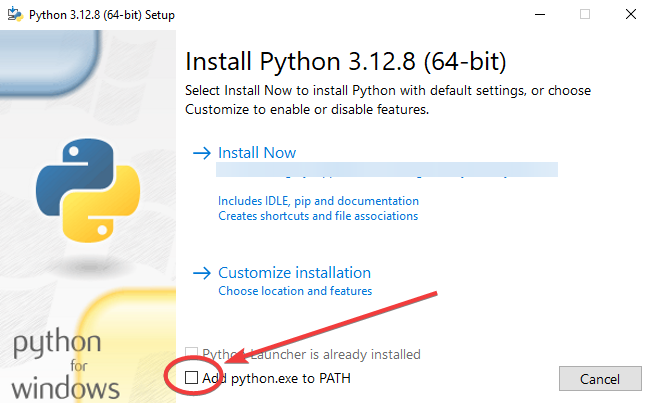Click the greyed-out Python Launcher checkbox
Image resolution: width=654 pixels, height=403 pixels.
[x=191, y=353]
